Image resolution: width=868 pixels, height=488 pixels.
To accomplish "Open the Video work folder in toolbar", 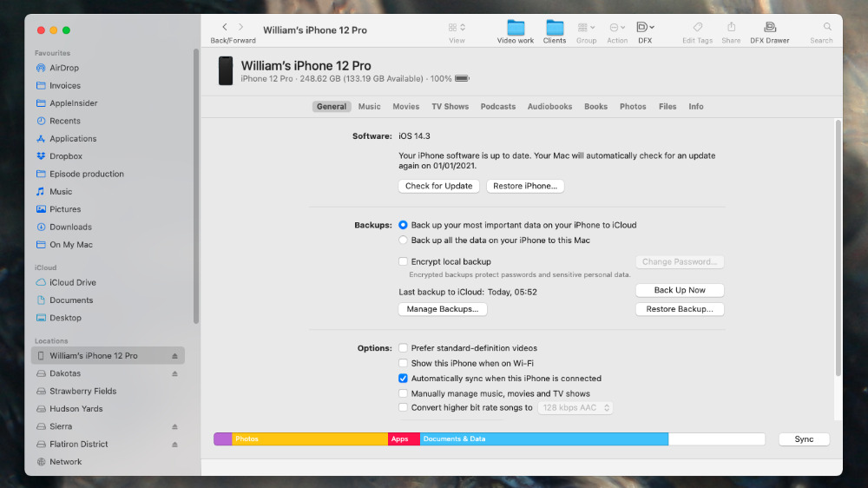I will coord(516,31).
